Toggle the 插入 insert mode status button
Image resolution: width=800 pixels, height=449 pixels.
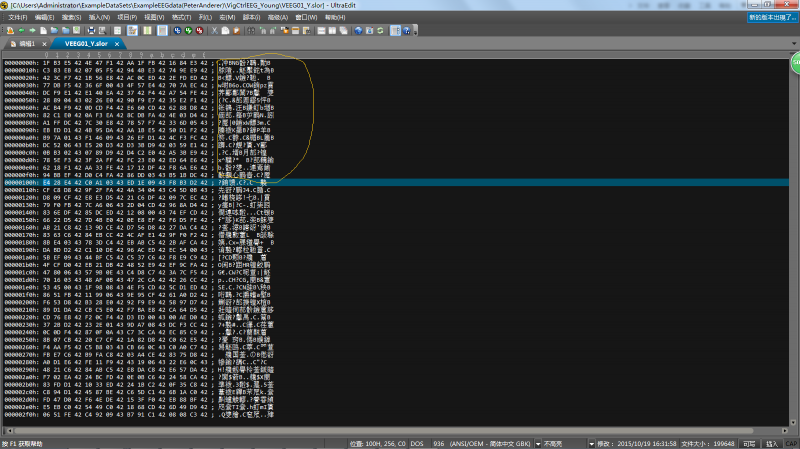[772, 444]
